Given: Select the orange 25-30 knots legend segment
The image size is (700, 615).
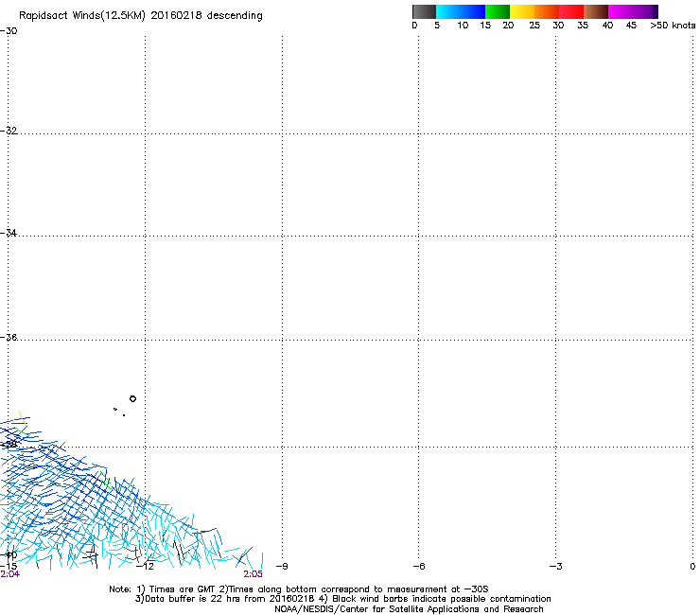Looking at the screenshot, I should [x=547, y=11].
